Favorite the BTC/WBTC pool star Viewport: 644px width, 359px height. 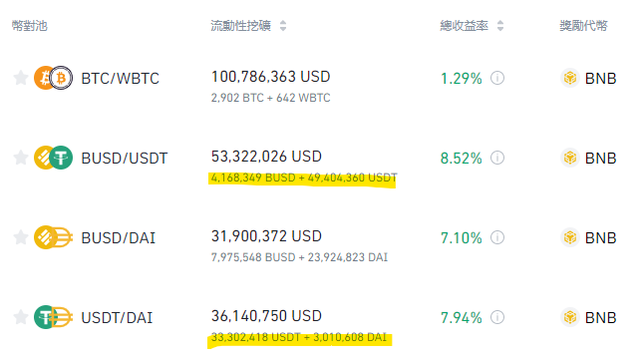[x=21, y=78]
